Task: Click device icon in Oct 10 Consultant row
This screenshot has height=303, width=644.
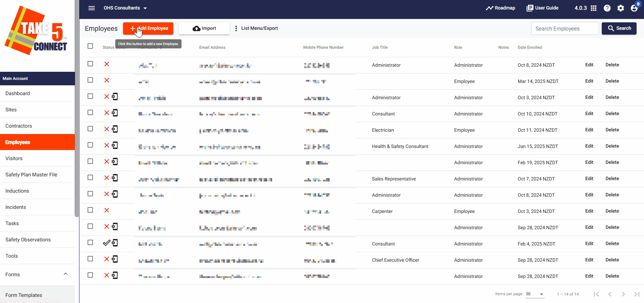Action: (115, 113)
